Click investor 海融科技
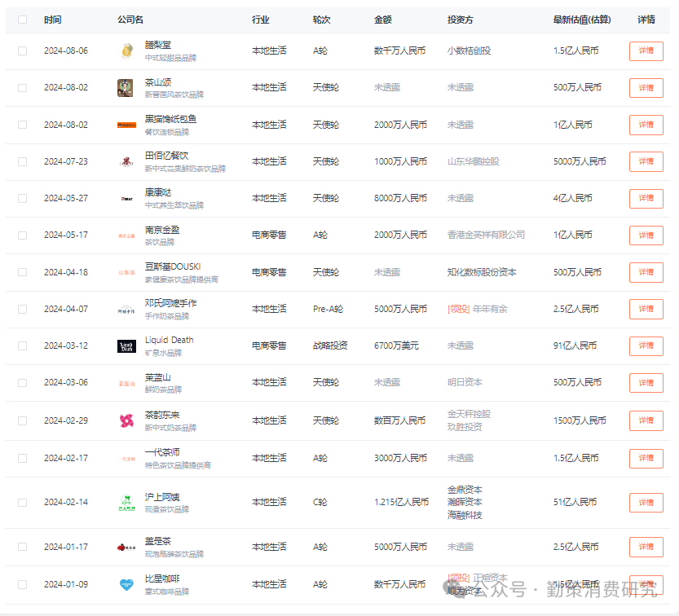The image size is (679, 616). 465,516
